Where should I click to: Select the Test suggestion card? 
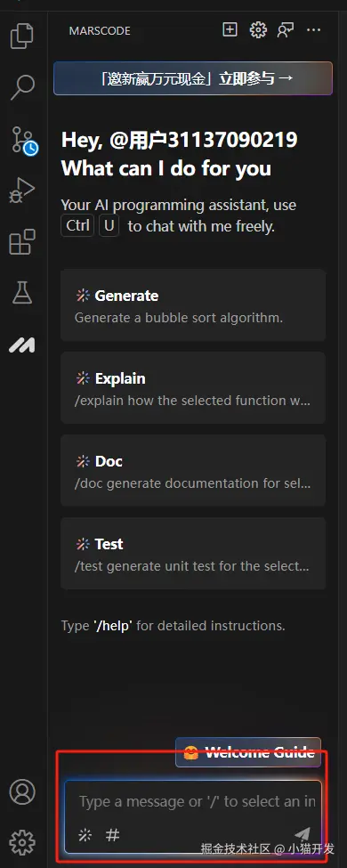(192, 554)
